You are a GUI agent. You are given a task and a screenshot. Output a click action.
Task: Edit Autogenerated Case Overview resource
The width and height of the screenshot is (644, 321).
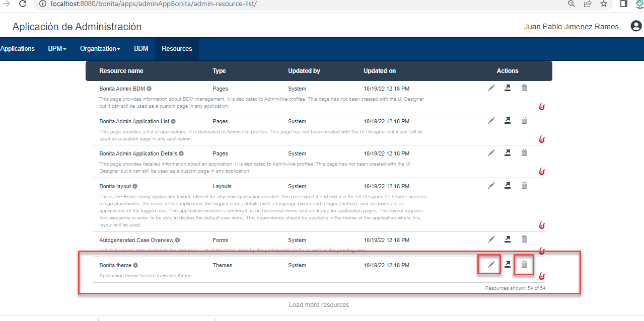[x=491, y=239]
